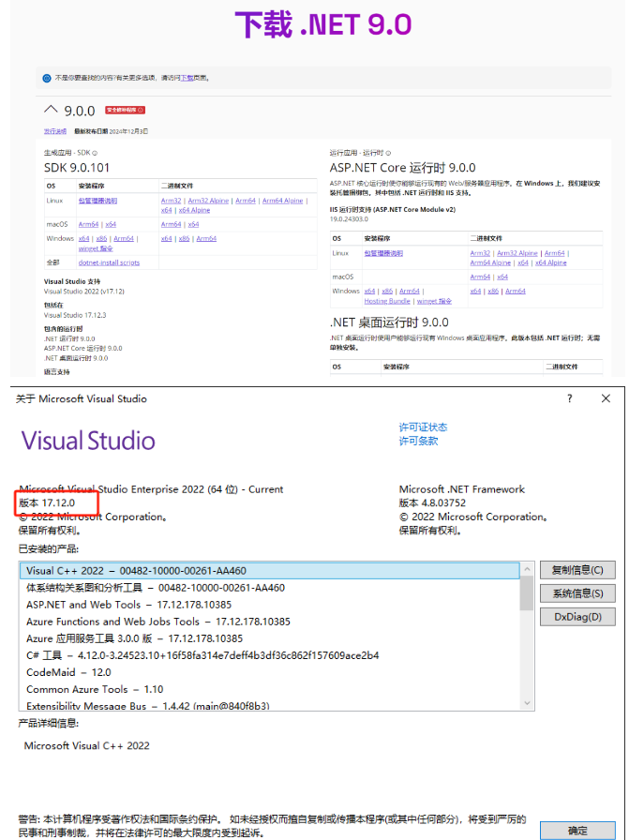This screenshot has width=629, height=840.
Task: Open SDK winget 指令 link
Action: click(x=96, y=248)
